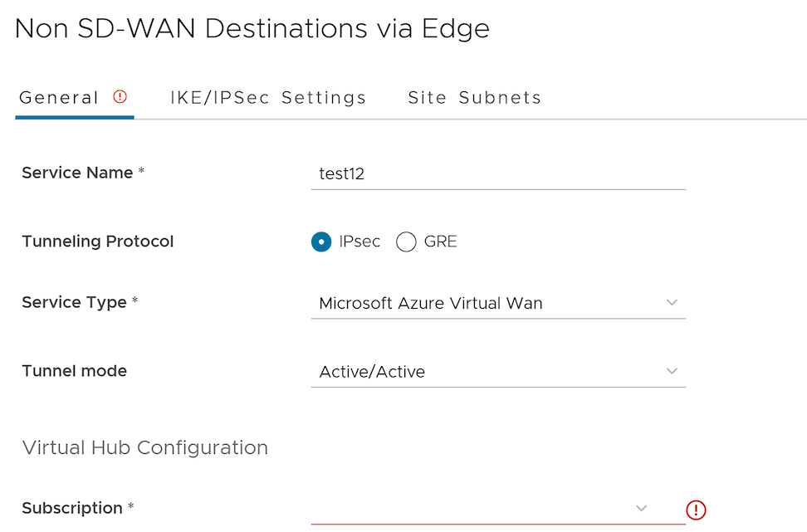Switch to the General tab

coord(59,98)
